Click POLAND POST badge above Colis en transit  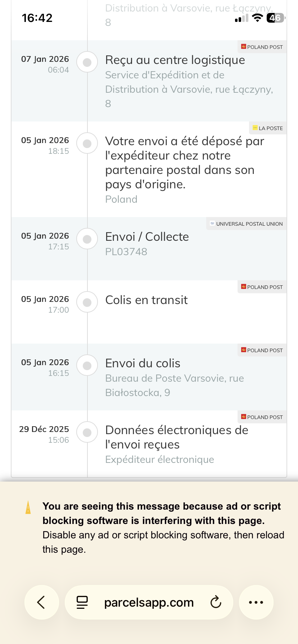262,287
